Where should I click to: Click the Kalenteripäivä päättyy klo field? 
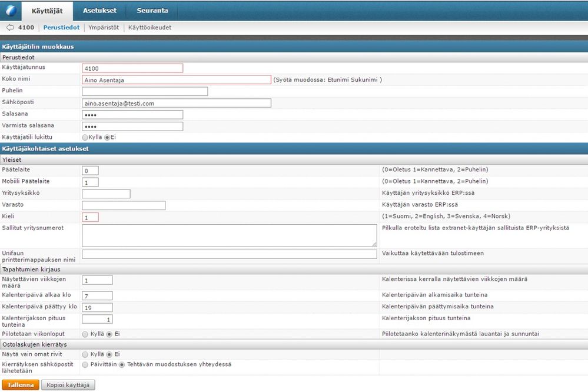[x=97, y=307]
